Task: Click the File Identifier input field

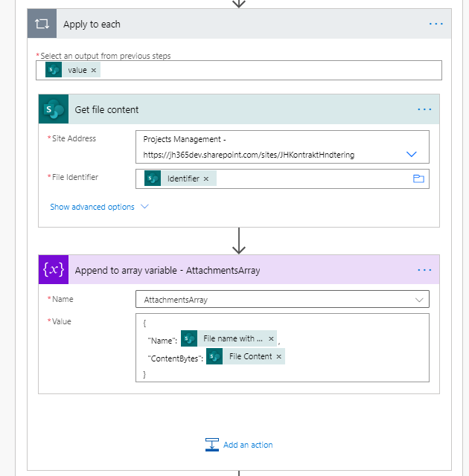Action: click(282, 178)
